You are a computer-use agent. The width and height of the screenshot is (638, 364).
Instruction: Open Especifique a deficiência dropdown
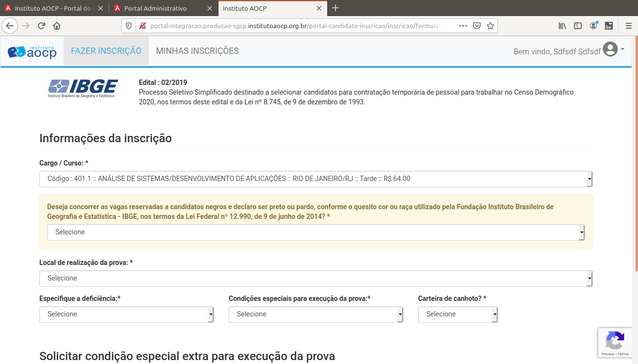click(126, 314)
